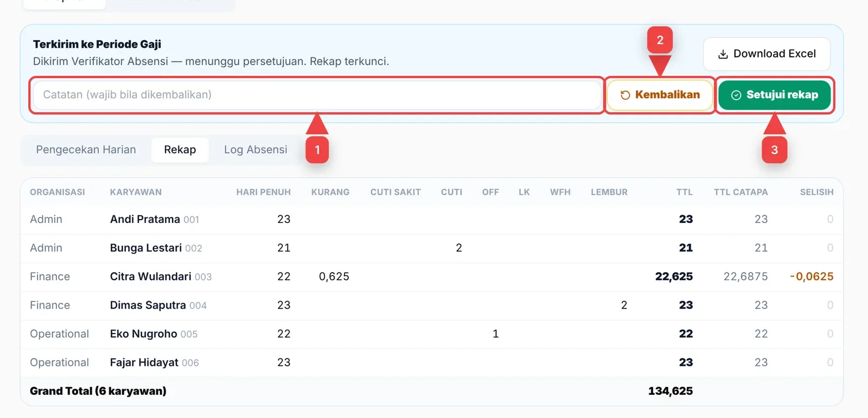This screenshot has width=868, height=418.
Task: Click the Download Excel button
Action: (767, 54)
